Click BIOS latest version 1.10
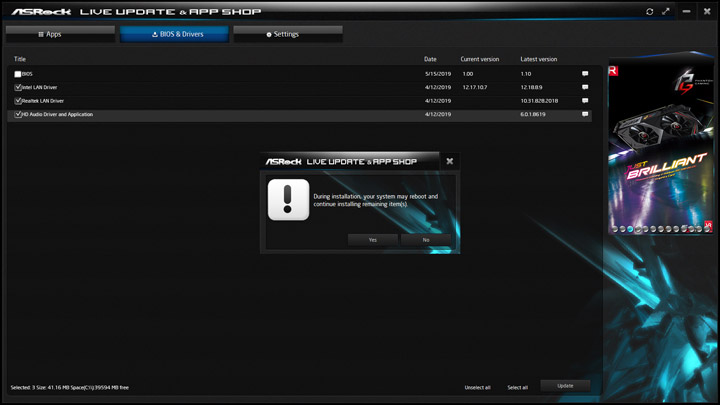Screen dimensions: 720x405 pyautogui.click(x=526, y=73)
